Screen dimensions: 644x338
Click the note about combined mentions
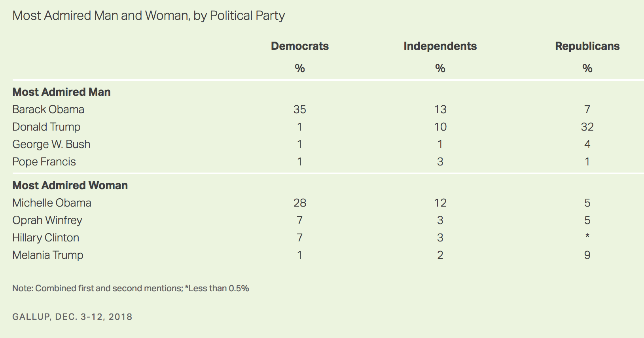pyautogui.click(x=131, y=288)
